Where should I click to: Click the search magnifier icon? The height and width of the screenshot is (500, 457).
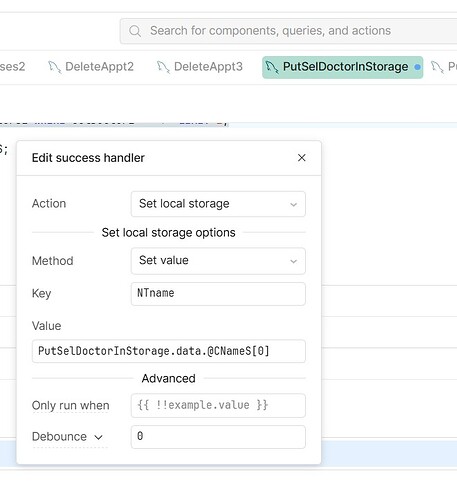(x=135, y=31)
